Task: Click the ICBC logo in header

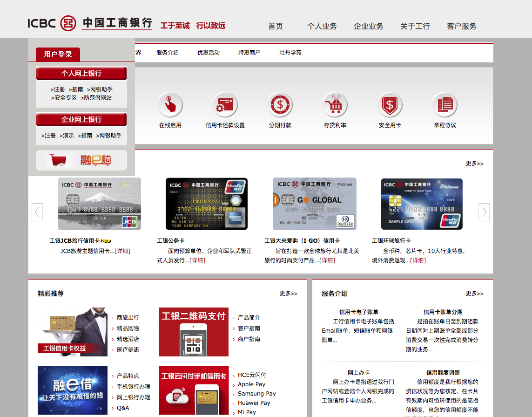Action: pos(89,23)
